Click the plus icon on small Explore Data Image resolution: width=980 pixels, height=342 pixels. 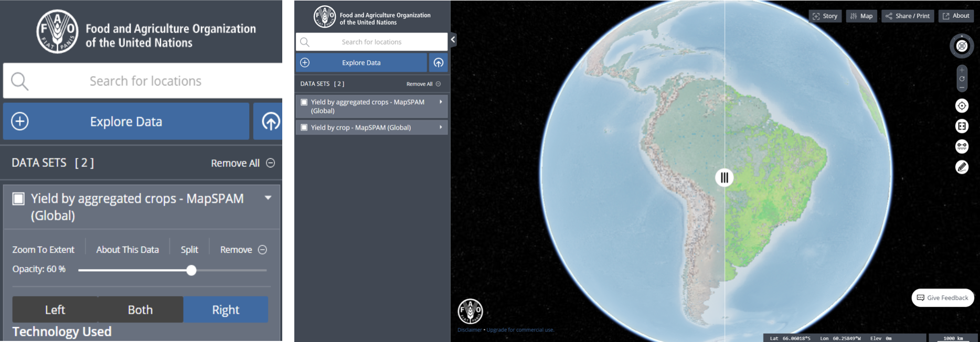click(x=305, y=62)
